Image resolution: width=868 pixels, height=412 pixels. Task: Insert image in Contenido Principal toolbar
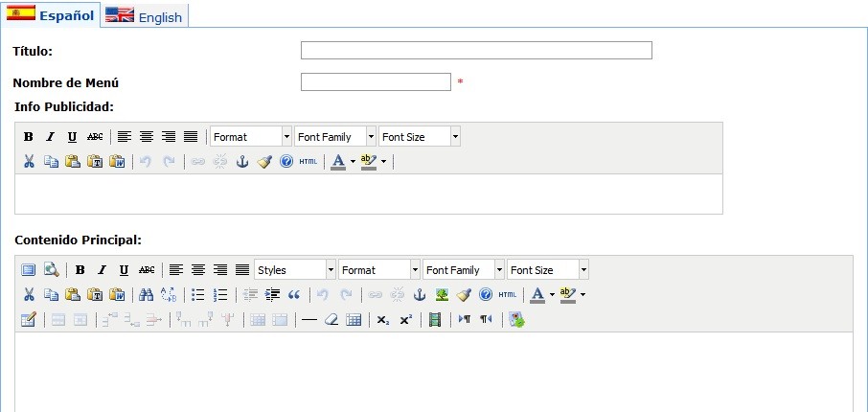(x=442, y=295)
